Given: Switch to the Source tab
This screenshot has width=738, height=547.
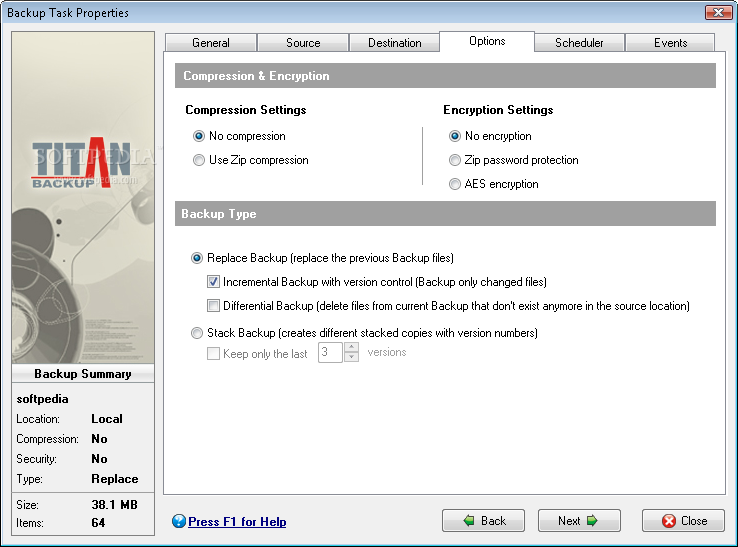Looking at the screenshot, I should [x=303, y=43].
